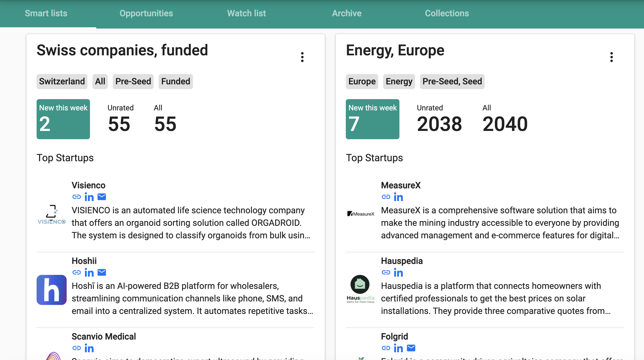The height and width of the screenshot is (360, 644).
Task: Open Visienco website link icon
Action: pyautogui.click(x=76, y=197)
